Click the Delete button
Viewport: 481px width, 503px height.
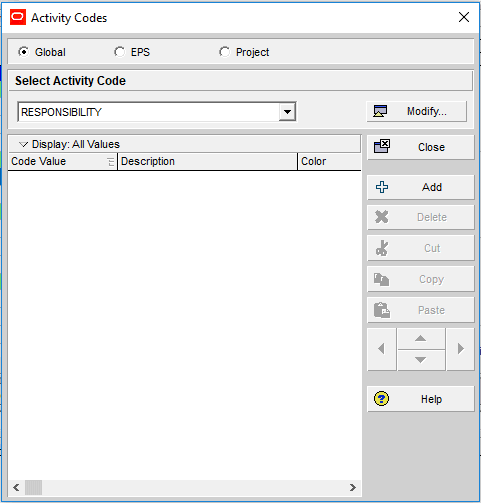[421, 217]
